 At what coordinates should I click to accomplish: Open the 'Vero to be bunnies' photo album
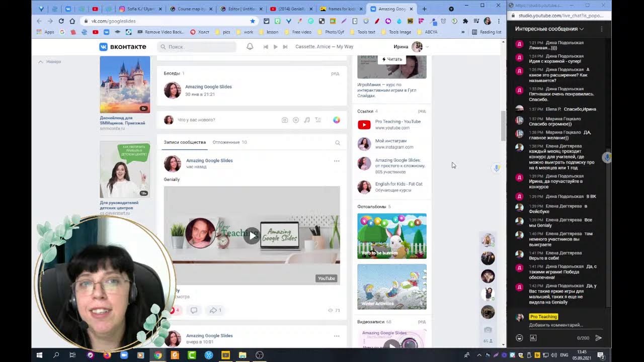coord(392,236)
